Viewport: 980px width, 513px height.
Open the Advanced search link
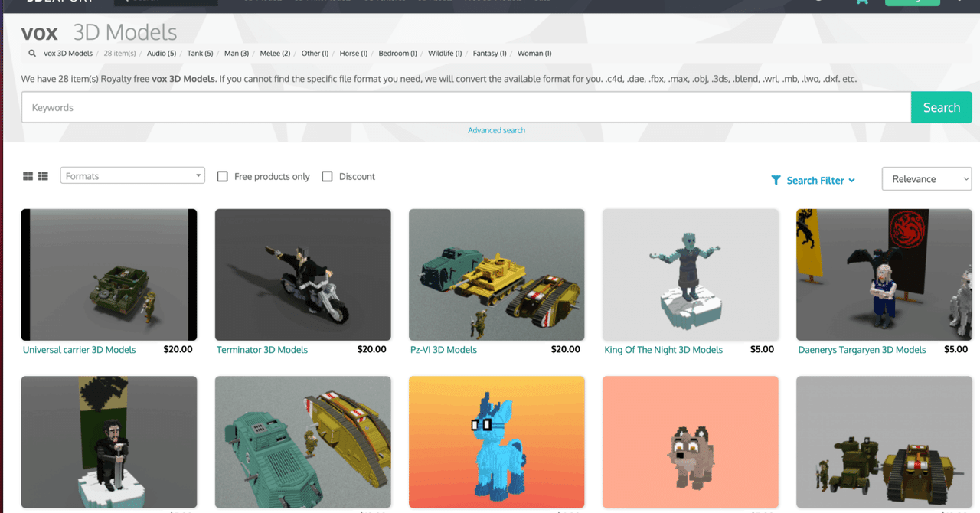click(496, 130)
